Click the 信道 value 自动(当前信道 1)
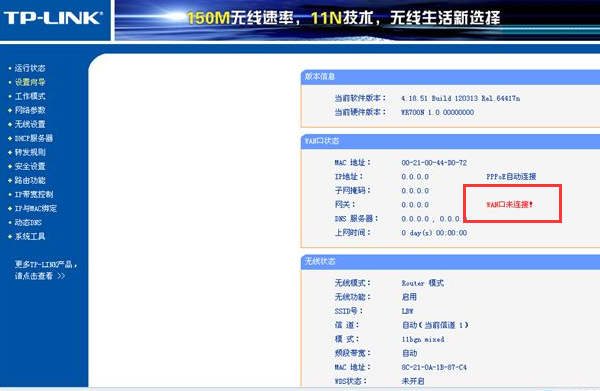Image resolution: width=600 pixels, height=391 pixels. point(435,325)
